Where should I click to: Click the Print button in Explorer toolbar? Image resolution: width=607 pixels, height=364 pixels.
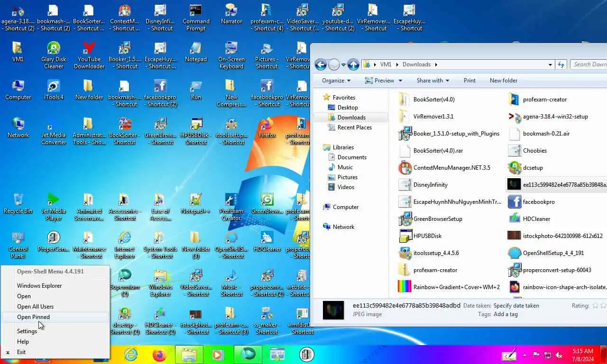[x=469, y=81]
